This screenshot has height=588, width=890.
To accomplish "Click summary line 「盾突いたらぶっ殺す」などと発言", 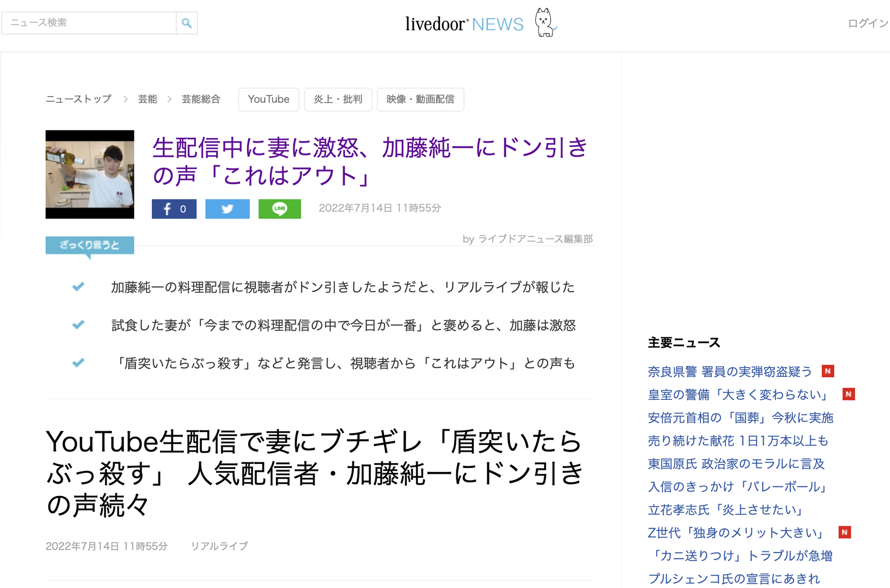I will click(x=343, y=364).
